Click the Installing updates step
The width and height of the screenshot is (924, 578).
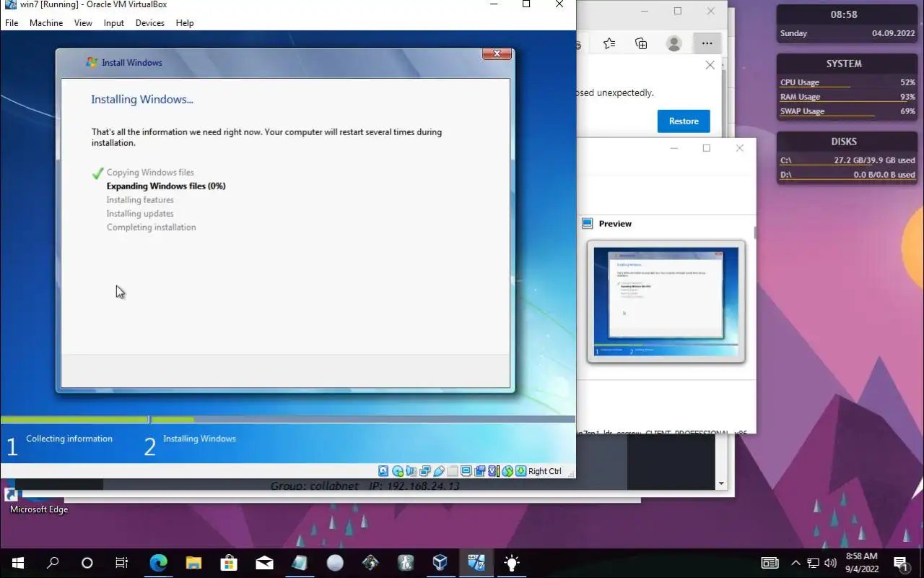click(x=140, y=214)
